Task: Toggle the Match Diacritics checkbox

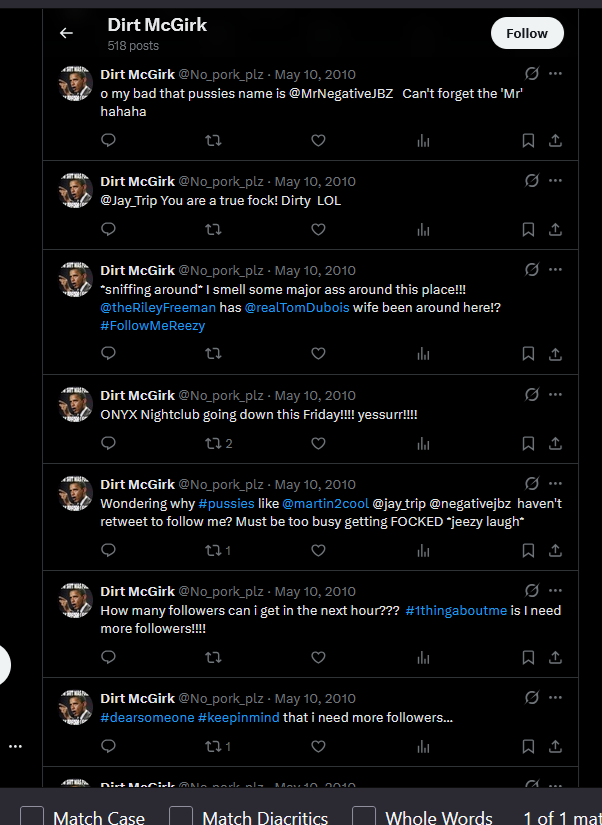Action: (x=180, y=817)
